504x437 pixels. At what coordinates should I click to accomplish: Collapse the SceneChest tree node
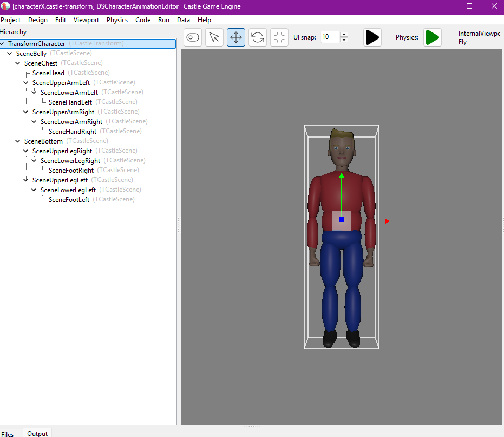(x=18, y=63)
